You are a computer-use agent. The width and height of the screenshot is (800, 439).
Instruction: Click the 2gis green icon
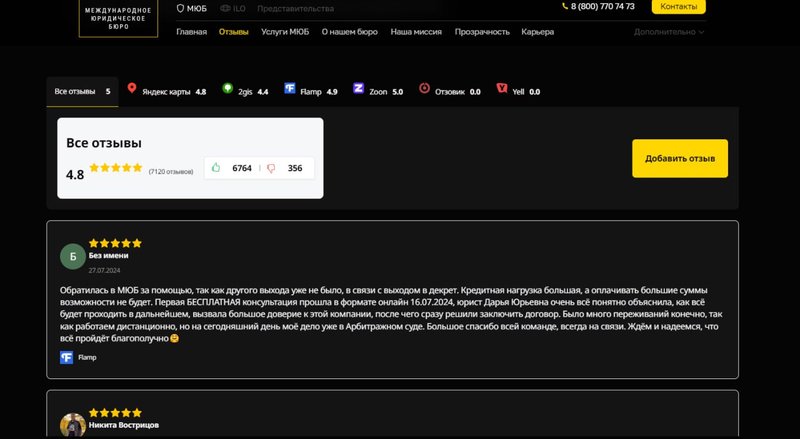click(228, 88)
